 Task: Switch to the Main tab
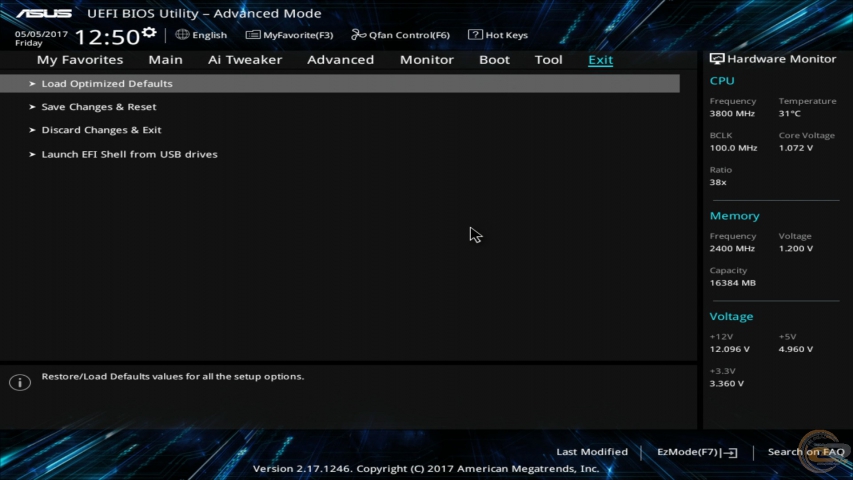coord(165,60)
